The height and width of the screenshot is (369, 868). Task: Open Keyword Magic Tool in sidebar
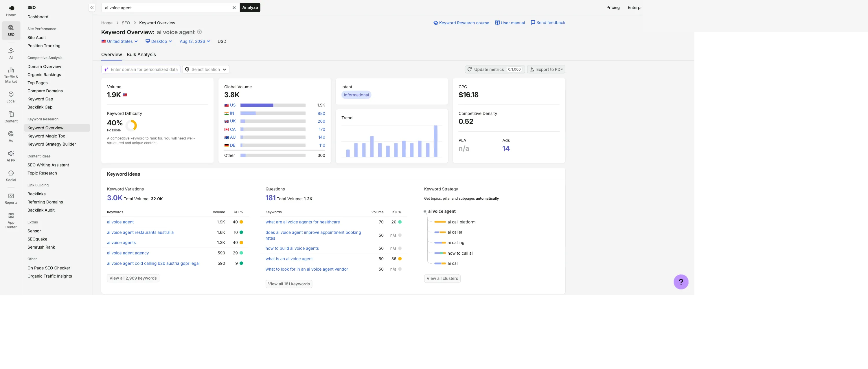(x=57, y=136)
